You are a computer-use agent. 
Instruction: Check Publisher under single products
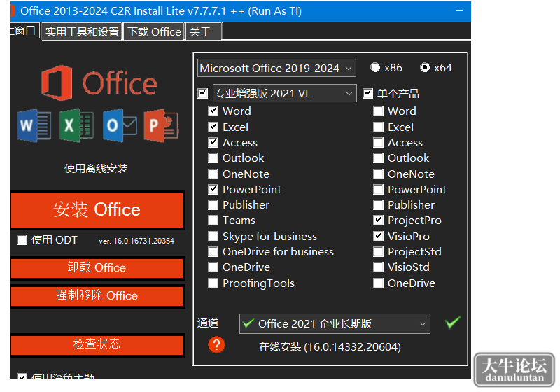(x=378, y=205)
